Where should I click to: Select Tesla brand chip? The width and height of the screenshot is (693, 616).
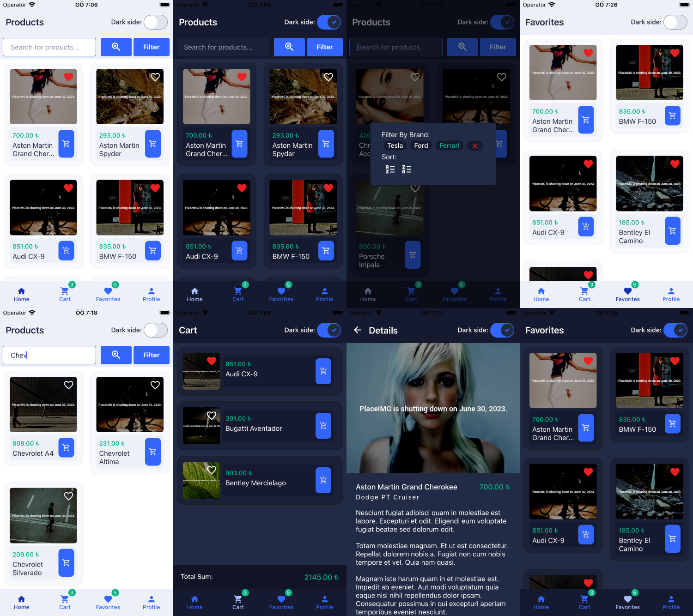coord(395,145)
